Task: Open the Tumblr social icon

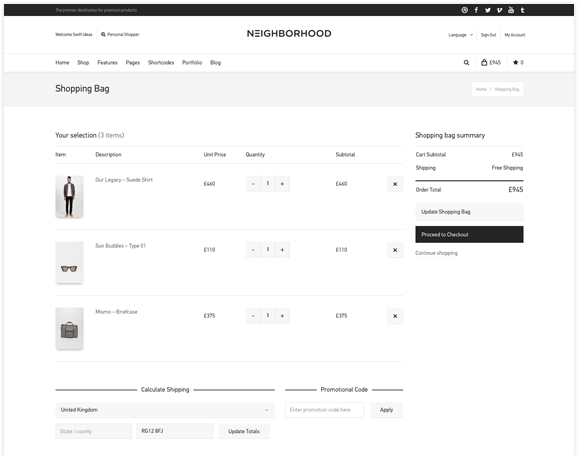Action: (522, 10)
